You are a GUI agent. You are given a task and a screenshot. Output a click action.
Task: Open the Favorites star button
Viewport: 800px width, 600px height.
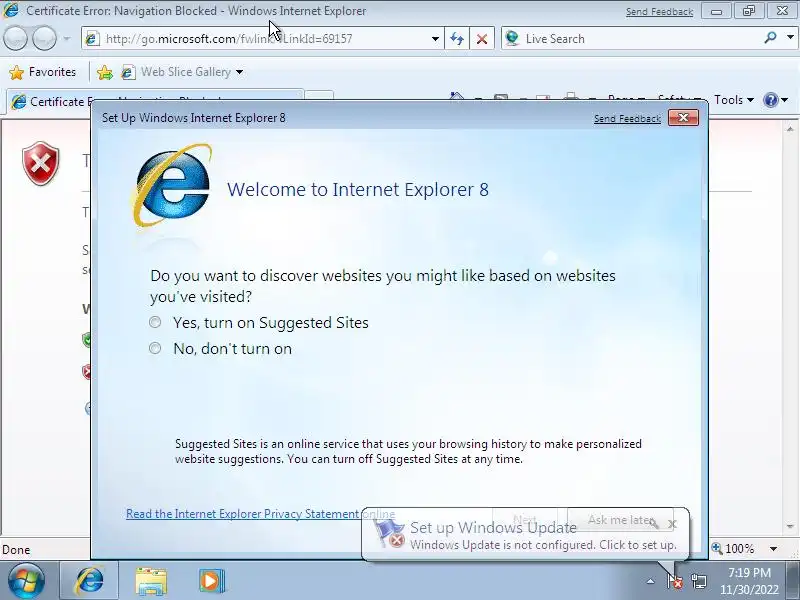[x=43, y=72]
